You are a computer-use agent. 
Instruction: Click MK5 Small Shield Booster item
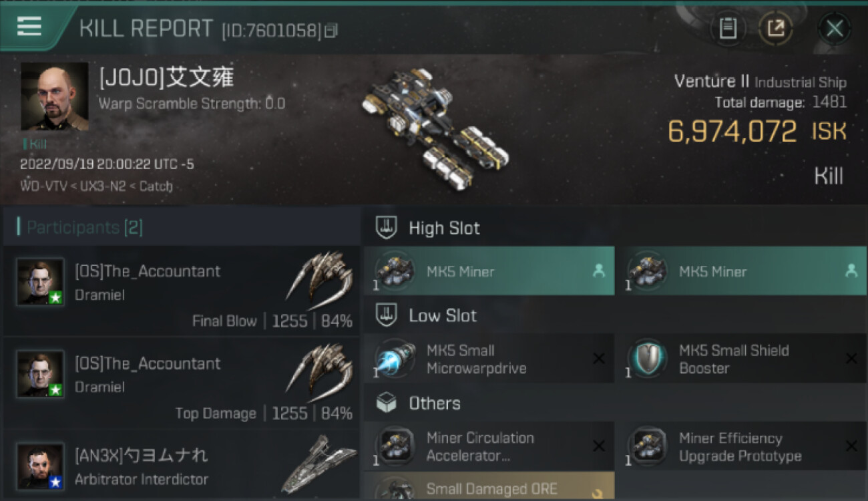742,359
